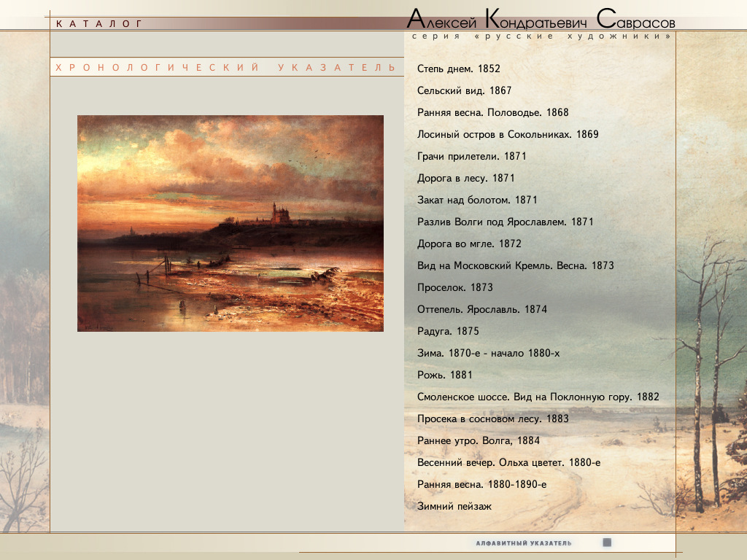Click the «Алексей Кондратьевич Саврасов» title
This screenshot has width=747, height=560.
541,19
